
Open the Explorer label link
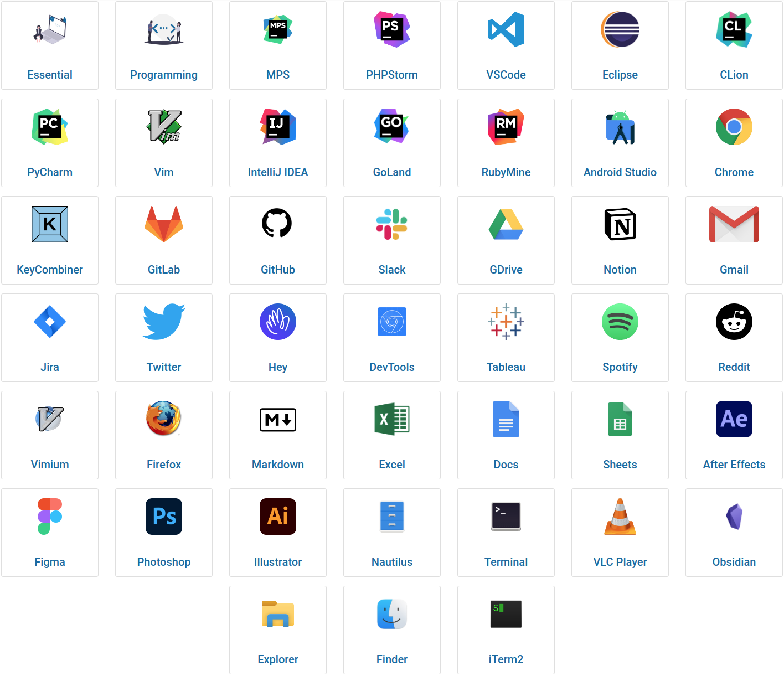[x=278, y=659]
